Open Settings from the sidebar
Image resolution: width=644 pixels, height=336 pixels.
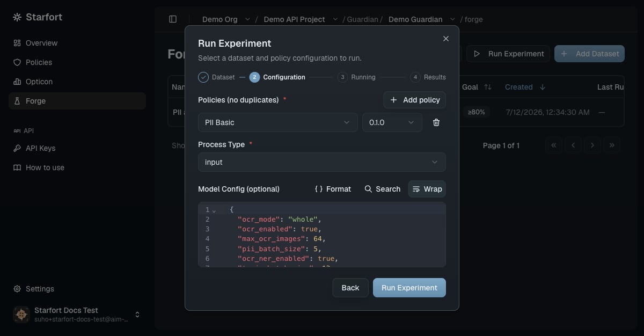click(77, 289)
